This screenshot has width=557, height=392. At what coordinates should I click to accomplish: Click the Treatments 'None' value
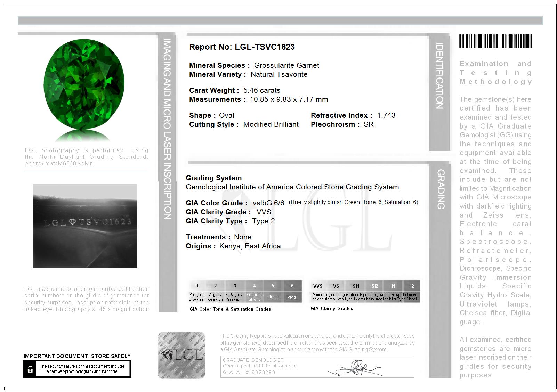pyautogui.click(x=243, y=237)
